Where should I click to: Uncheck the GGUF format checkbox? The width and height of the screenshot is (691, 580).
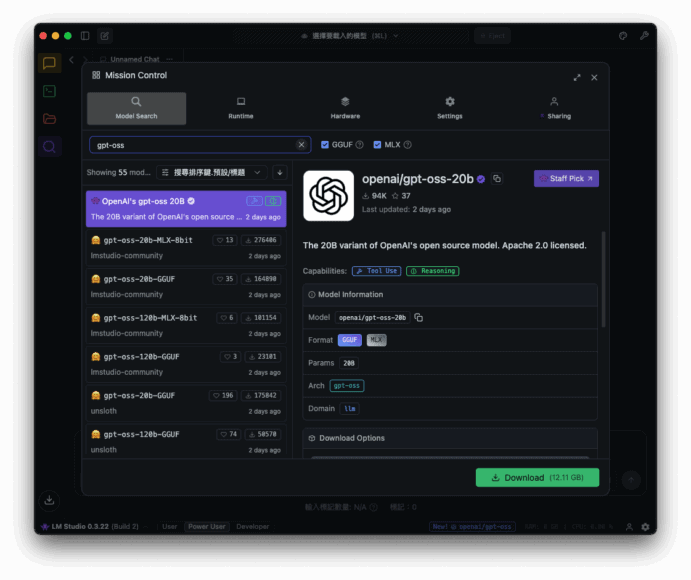pos(325,145)
